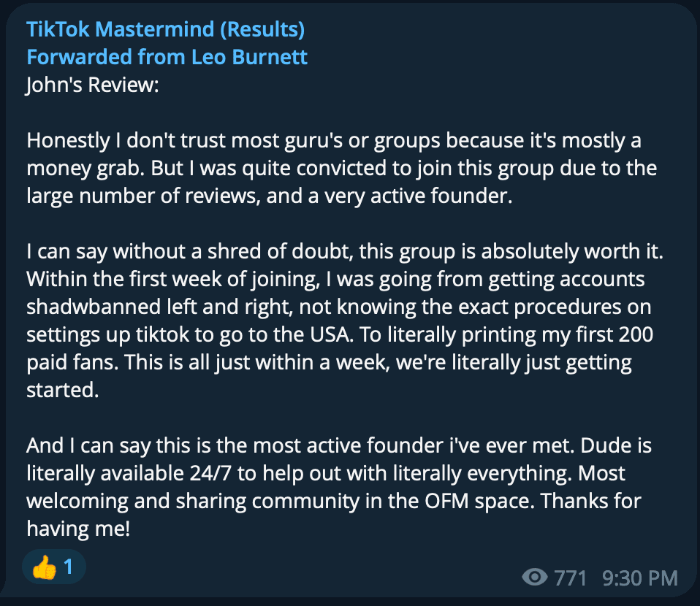Image resolution: width=700 pixels, height=606 pixels.
Task: Click the closing line "having me!"
Action: click(x=78, y=528)
